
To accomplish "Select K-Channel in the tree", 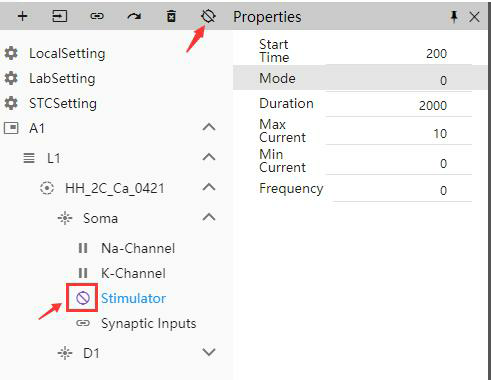I will click(x=133, y=273).
